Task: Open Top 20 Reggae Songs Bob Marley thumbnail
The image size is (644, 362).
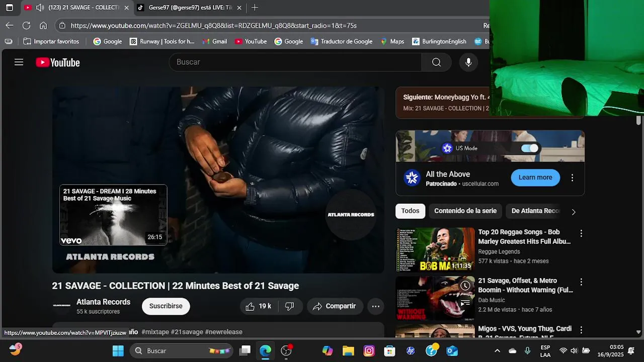Action: tap(435, 250)
